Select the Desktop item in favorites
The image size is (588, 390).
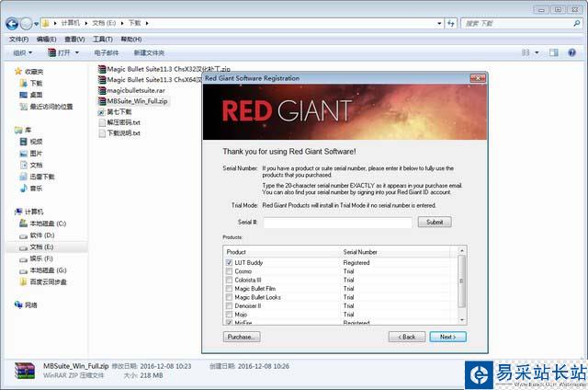pos(31,95)
